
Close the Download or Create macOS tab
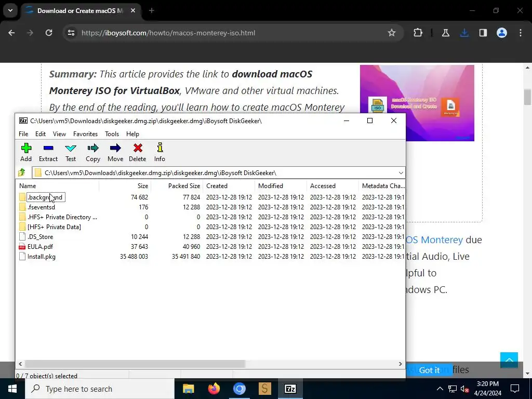point(133,10)
